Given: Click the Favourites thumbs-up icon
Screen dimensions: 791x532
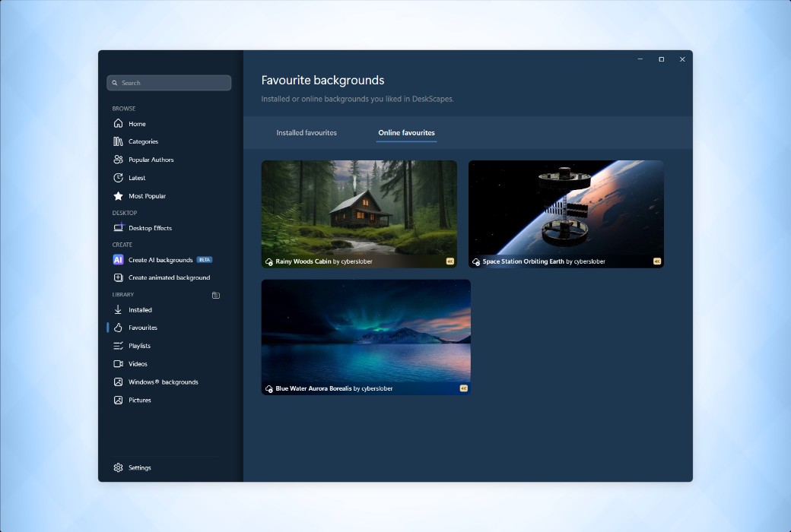Looking at the screenshot, I should click(x=118, y=328).
